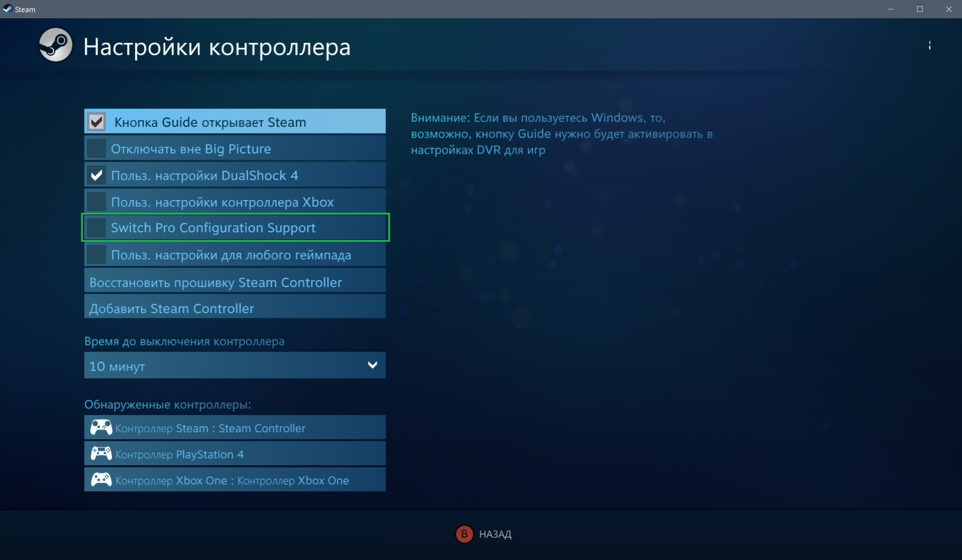The width and height of the screenshot is (962, 560).
Task: Click the НАЗАД back label
Action: [495, 534]
